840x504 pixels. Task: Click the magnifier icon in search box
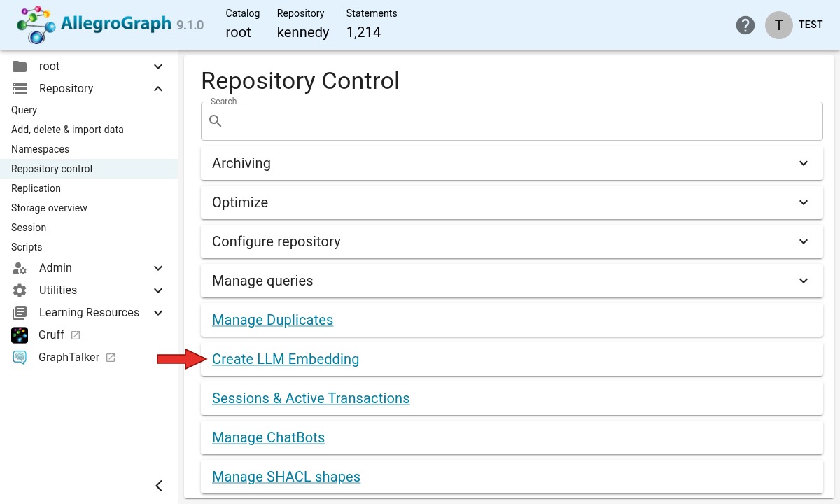click(x=216, y=121)
